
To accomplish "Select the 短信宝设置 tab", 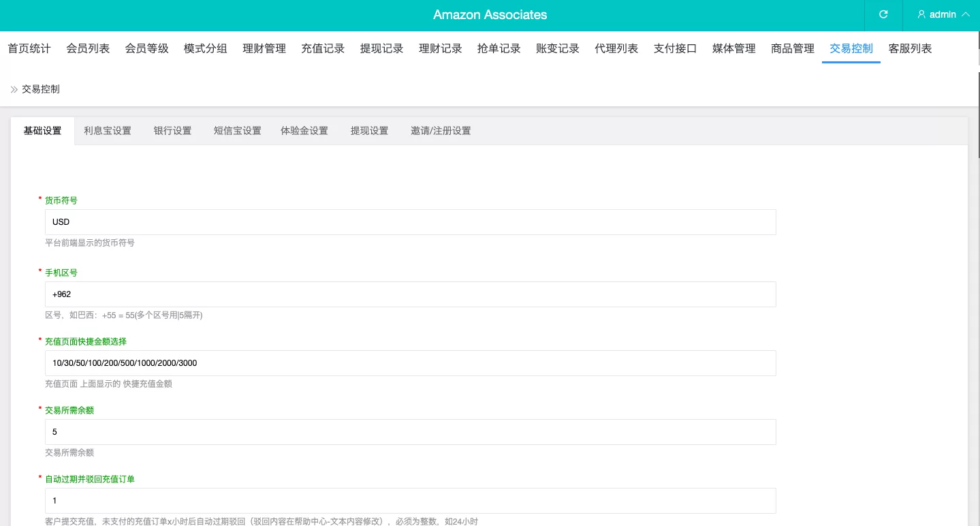I will click(237, 131).
